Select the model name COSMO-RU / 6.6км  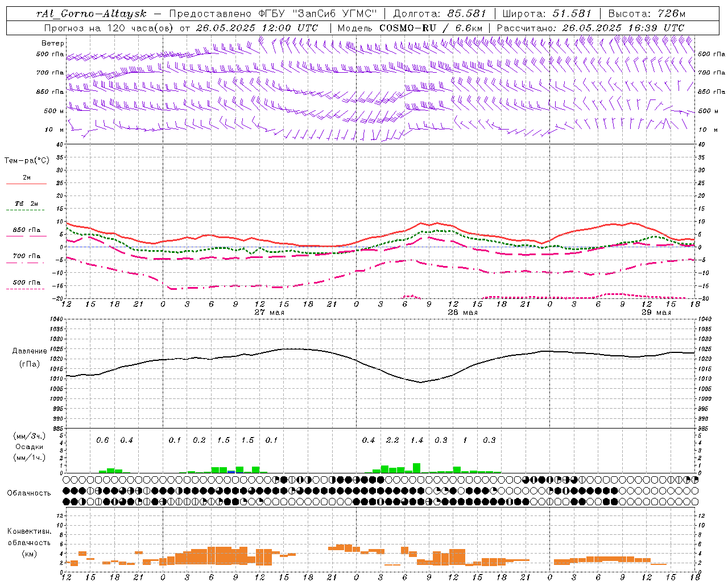(431, 27)
